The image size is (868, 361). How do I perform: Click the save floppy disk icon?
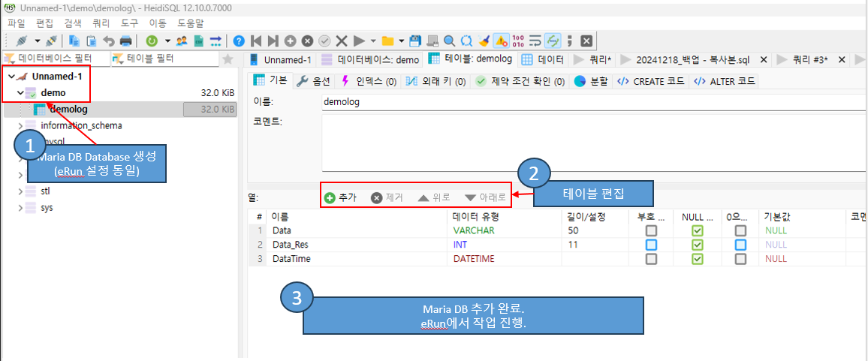point(415,41)
